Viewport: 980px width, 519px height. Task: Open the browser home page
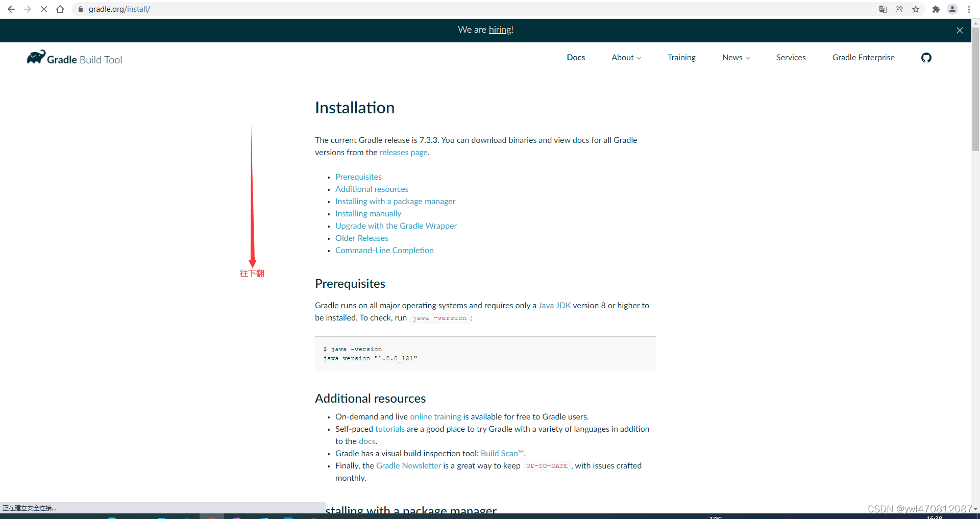[60, 9]
